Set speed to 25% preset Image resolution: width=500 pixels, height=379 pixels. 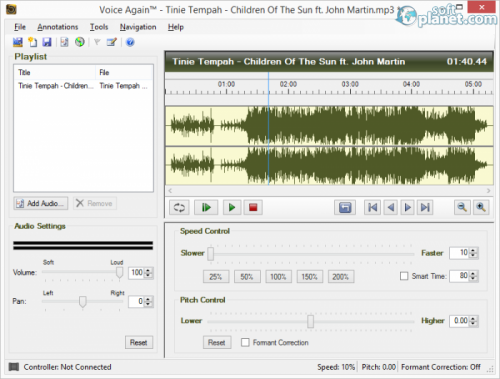(x=216, y=277)
